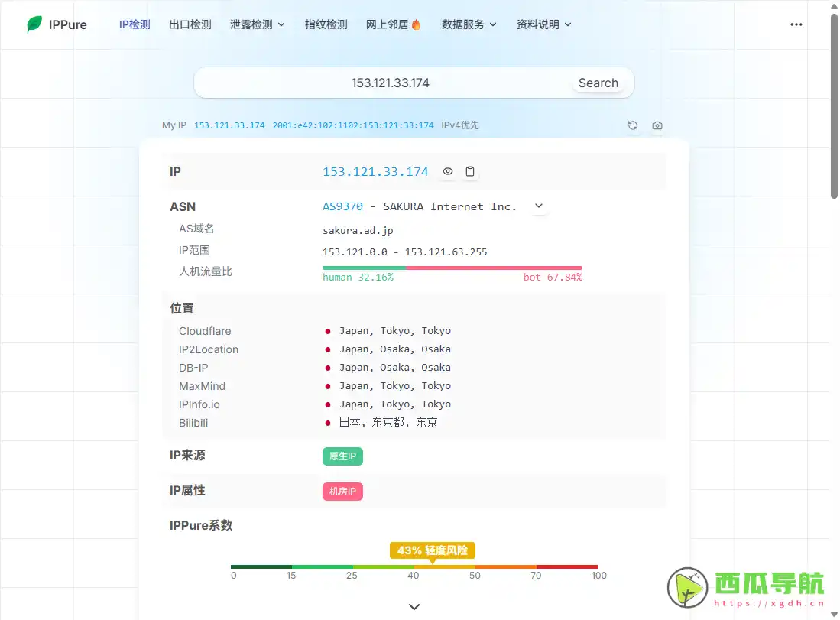The image size is (840, 620).
Task: Click SAKURA Internet Inc. ASN name
Action: click(449, 206)
